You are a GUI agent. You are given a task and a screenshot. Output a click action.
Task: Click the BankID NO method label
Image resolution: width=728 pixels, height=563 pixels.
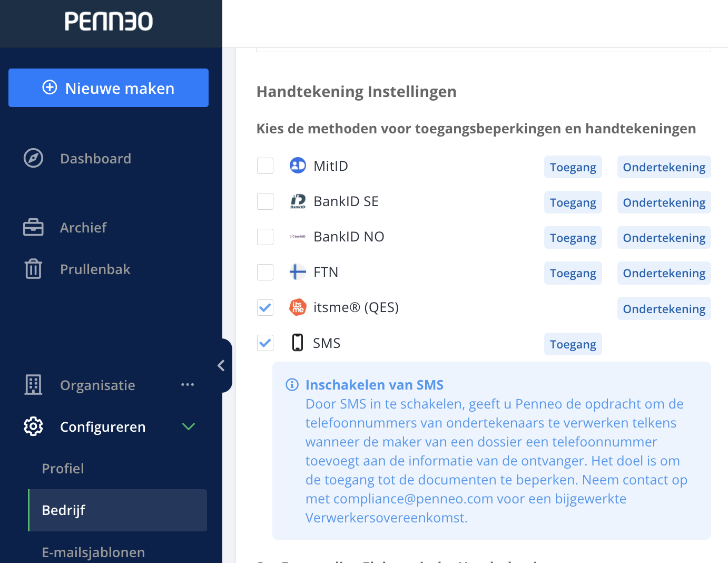[349, 237]
